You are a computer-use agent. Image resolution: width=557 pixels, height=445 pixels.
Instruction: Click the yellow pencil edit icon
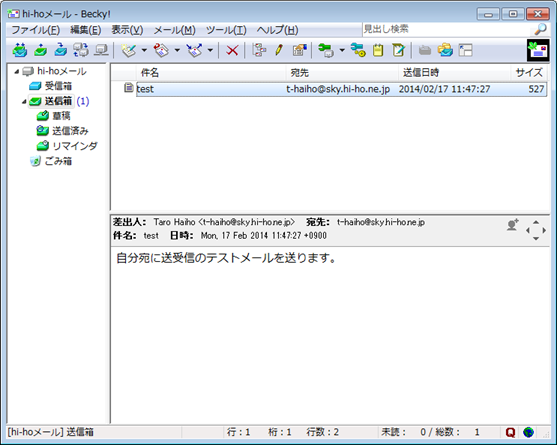[x=279, y=50]
